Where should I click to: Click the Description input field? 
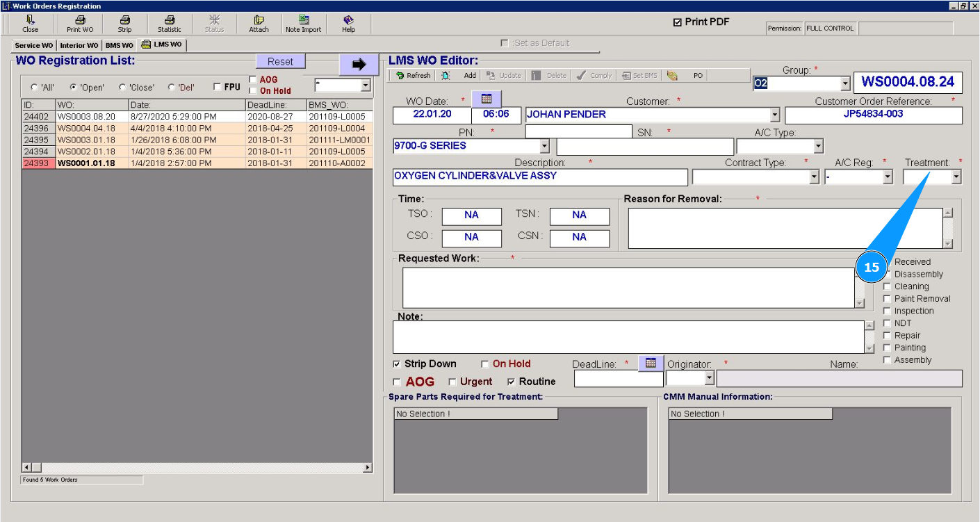540,177
